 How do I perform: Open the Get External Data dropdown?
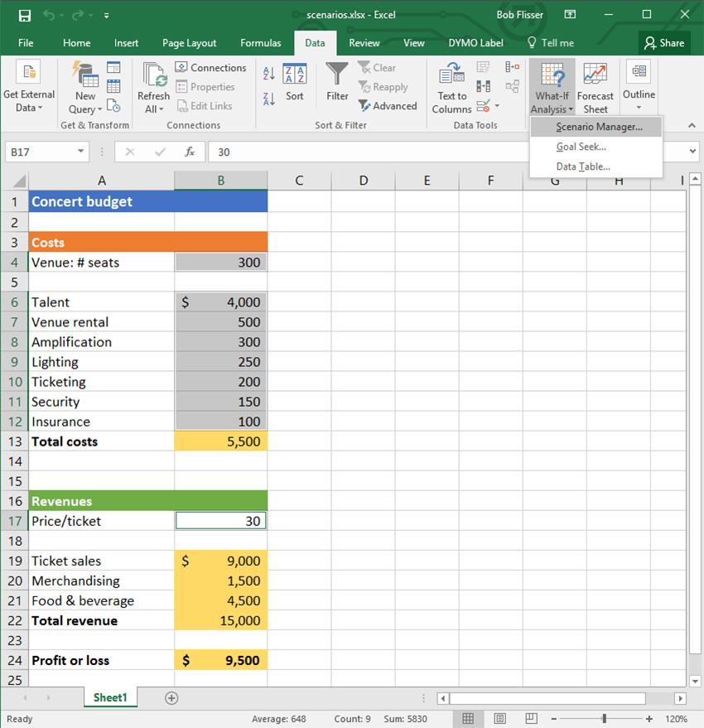pos(29,86)
